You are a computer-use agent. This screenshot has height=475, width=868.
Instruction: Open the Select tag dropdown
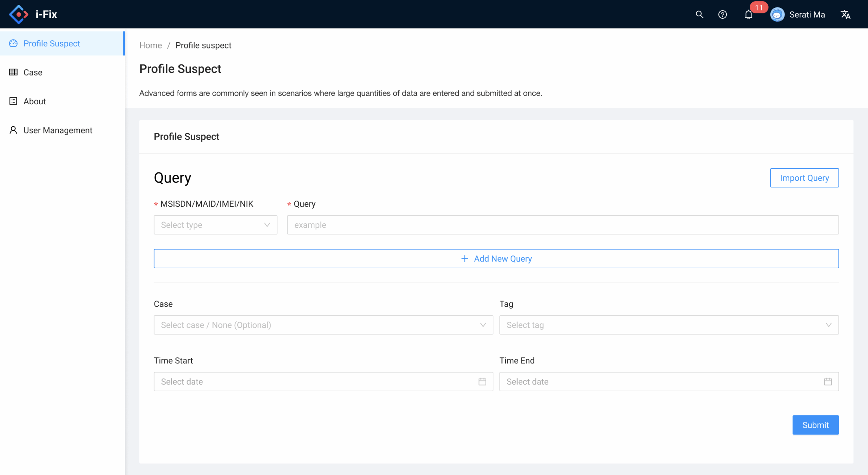click(669, 325)
